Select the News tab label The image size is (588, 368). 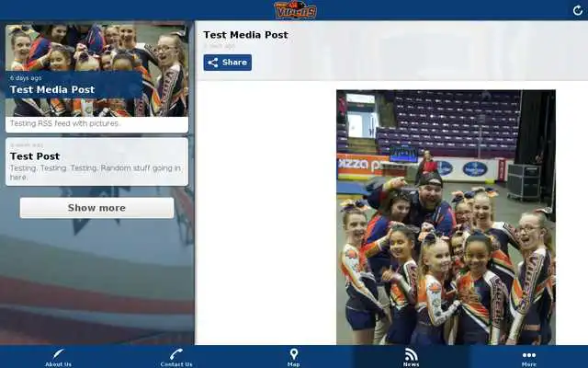412,364
